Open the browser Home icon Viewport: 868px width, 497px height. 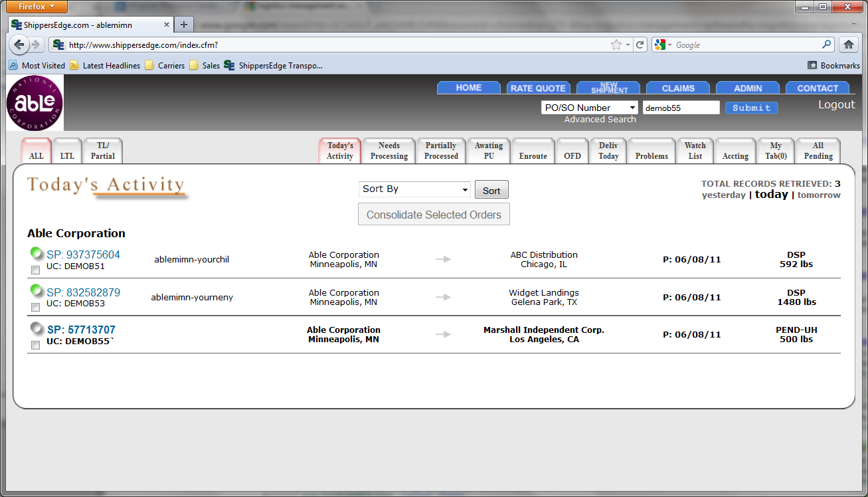pos(847,45)
